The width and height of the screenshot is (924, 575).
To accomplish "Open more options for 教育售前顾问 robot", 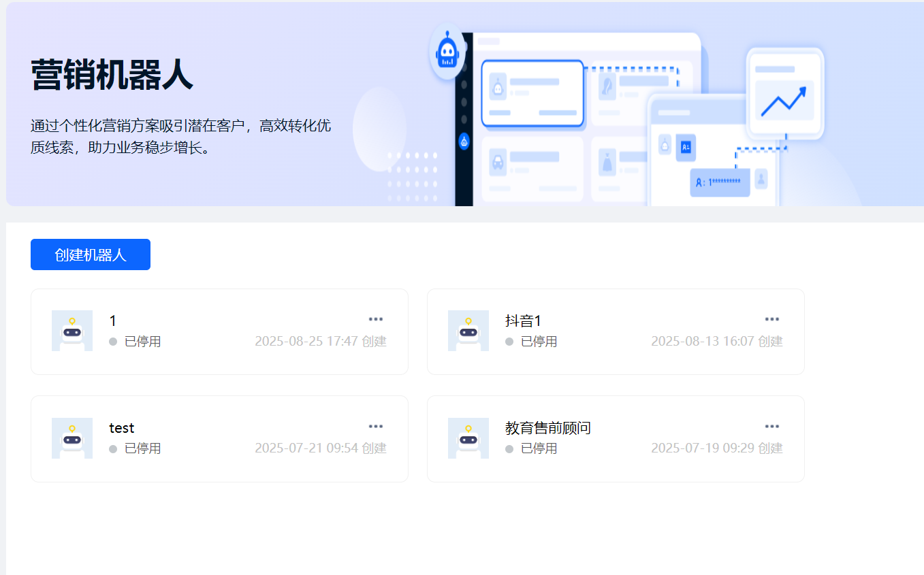I will (x=771, y=427).
